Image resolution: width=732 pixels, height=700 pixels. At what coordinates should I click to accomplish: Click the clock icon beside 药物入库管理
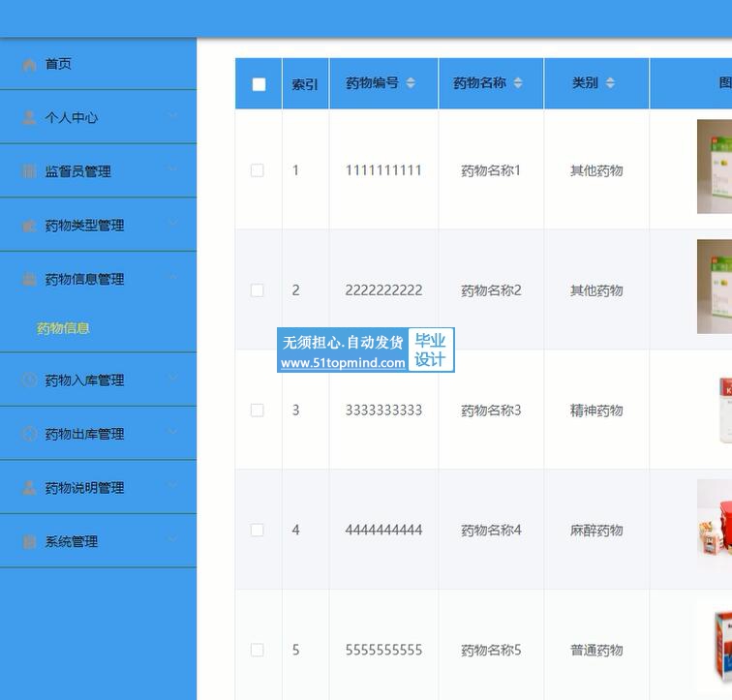click(x=29, y=380)
